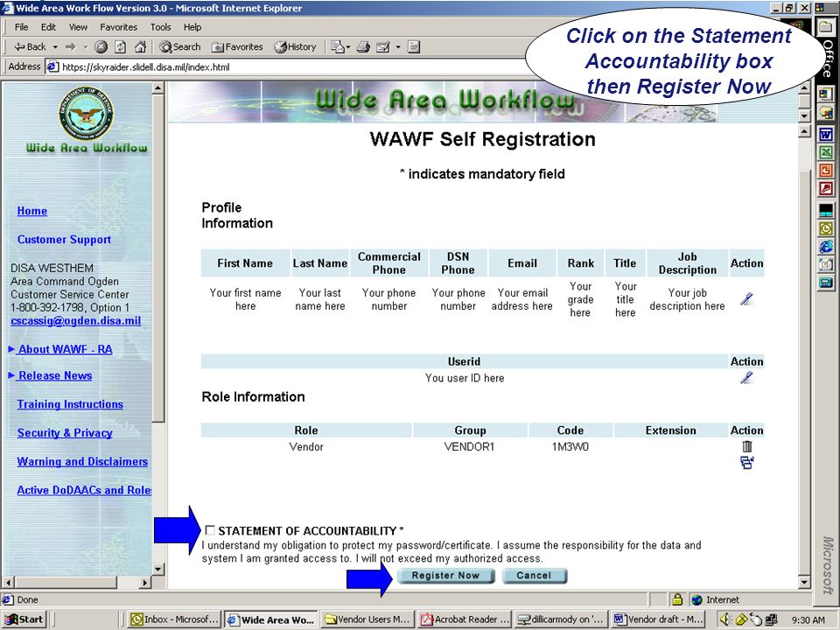Launch Internet Explorer from the Office shortcut bar

(826, 247)
